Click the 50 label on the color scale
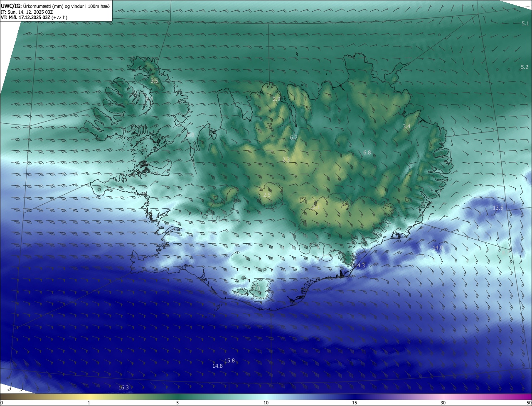The width and height of the screenshot is (532, 406). (x=529, y=403)
